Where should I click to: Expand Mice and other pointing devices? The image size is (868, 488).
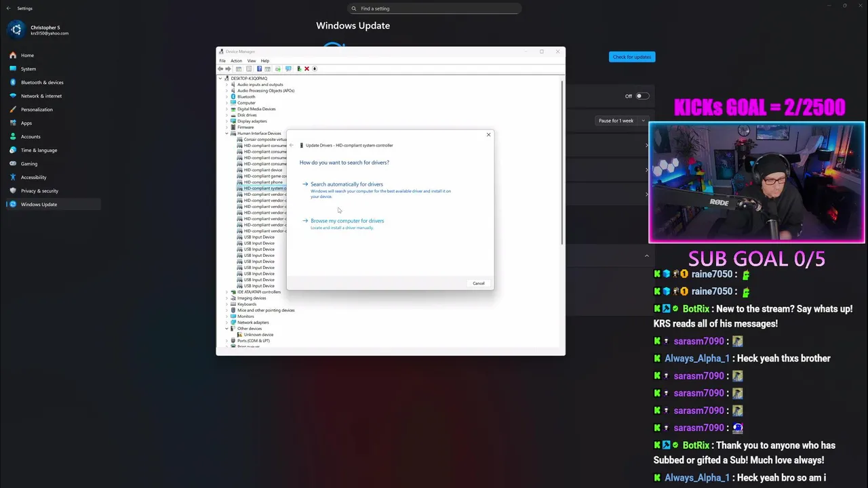pos(226,310)
